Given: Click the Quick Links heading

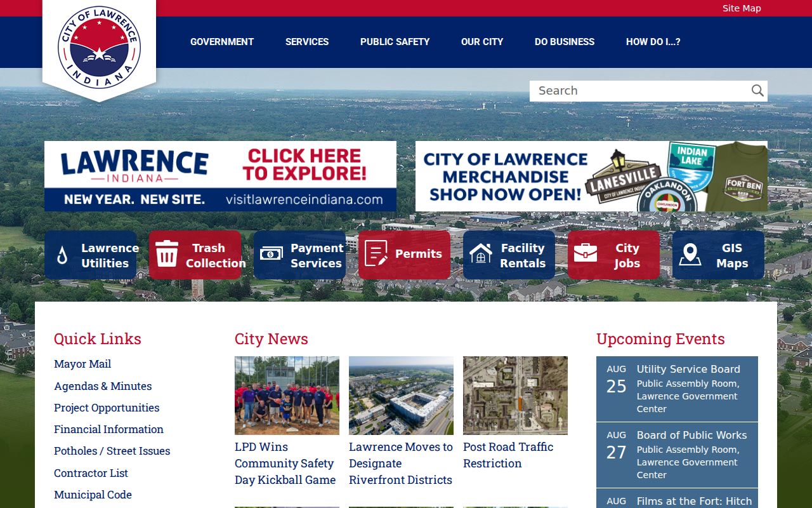Looking at the screenshot, I should coord(98,339).
